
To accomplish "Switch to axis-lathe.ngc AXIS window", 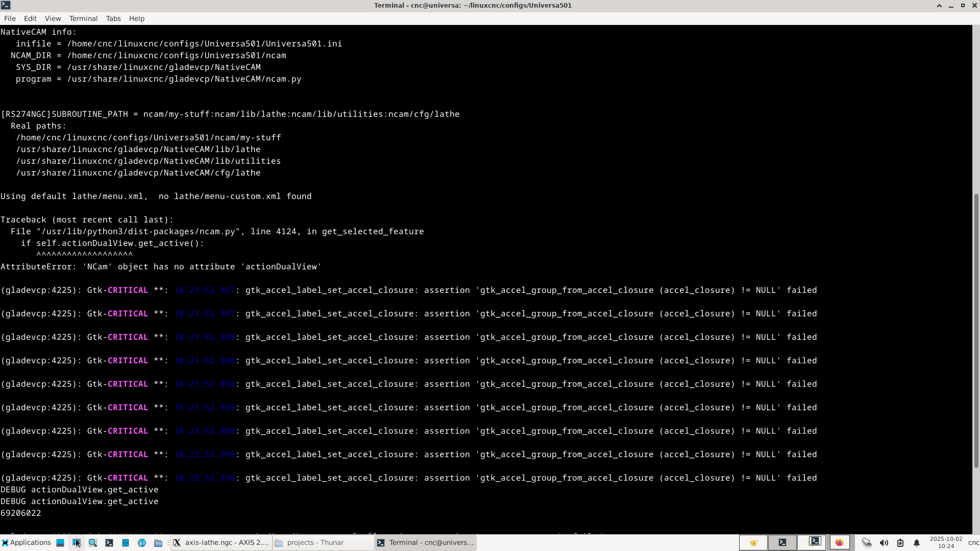I will point(221,542).
